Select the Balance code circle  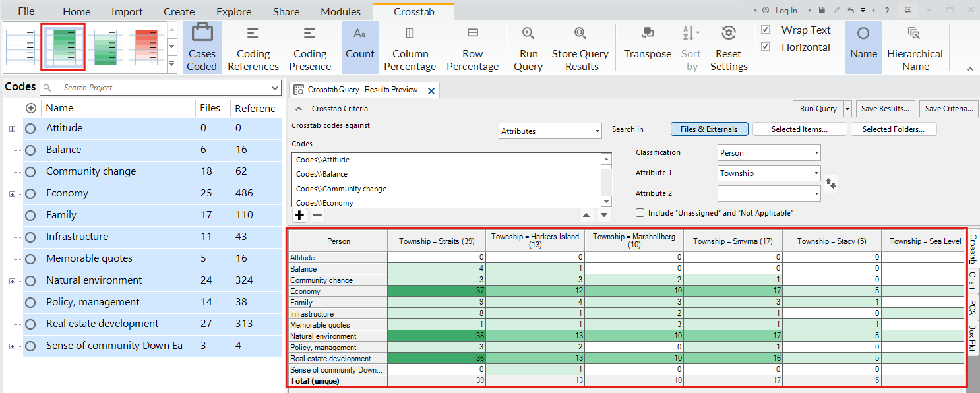(30, 150)
